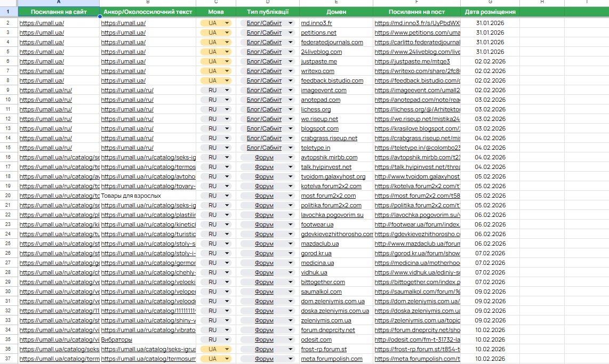Open the crabgrass.riseup.net domain link
This screenshot has height=364, width=609.
(x=329, y=138)
